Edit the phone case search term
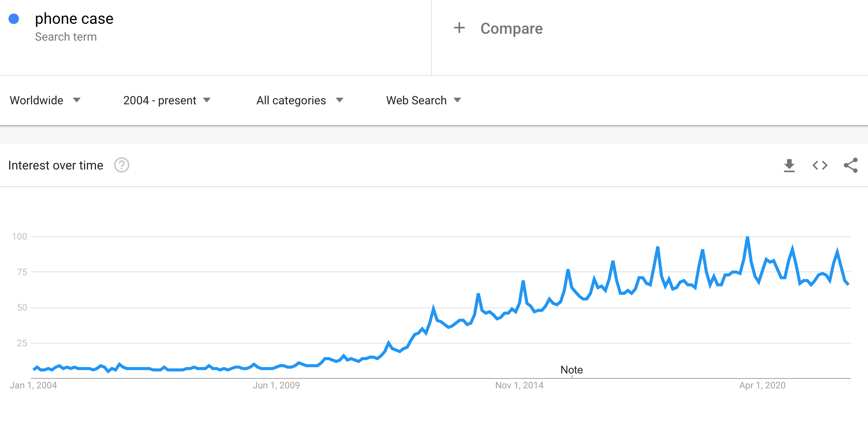 74,19
